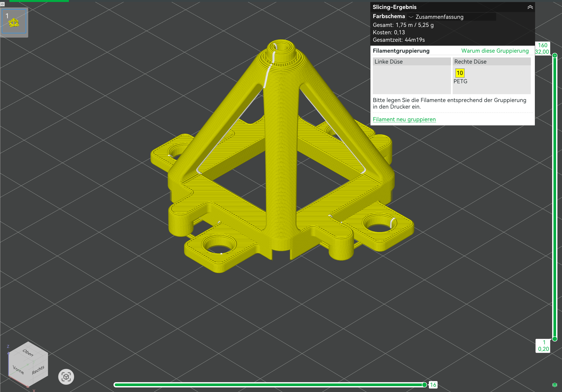562x392 pixels.
Task: Click the 'Filamentgruppierung' heading
Action: point(401,51)
